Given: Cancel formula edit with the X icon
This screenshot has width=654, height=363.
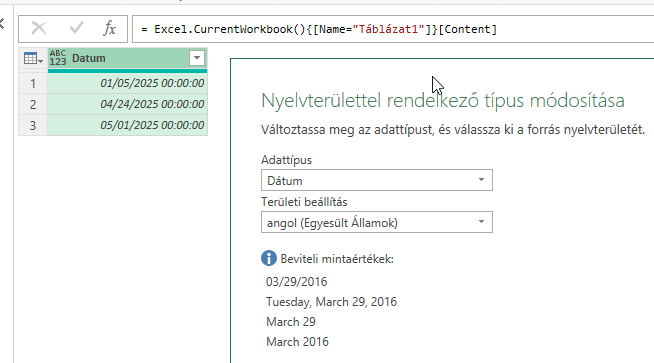Looking at the screenshot, I should (39, 28).
